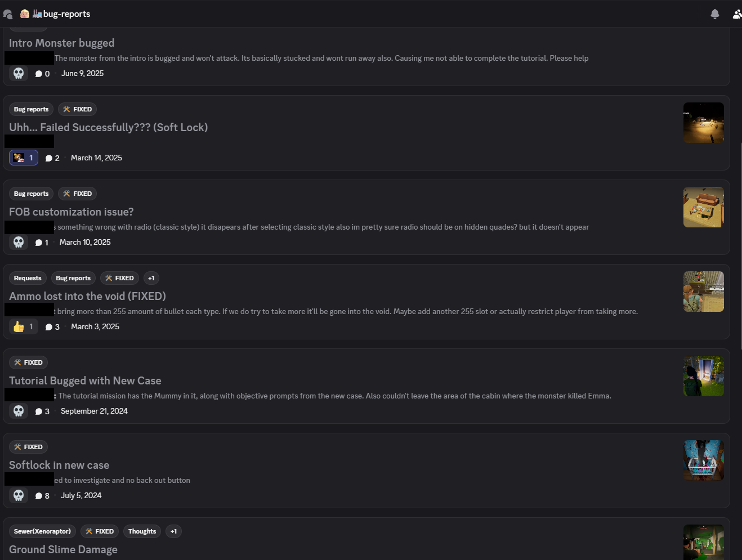This screenshot has height=560, width=742.
Task: Open Softlock in new case thumbnail
Action: 704,460
